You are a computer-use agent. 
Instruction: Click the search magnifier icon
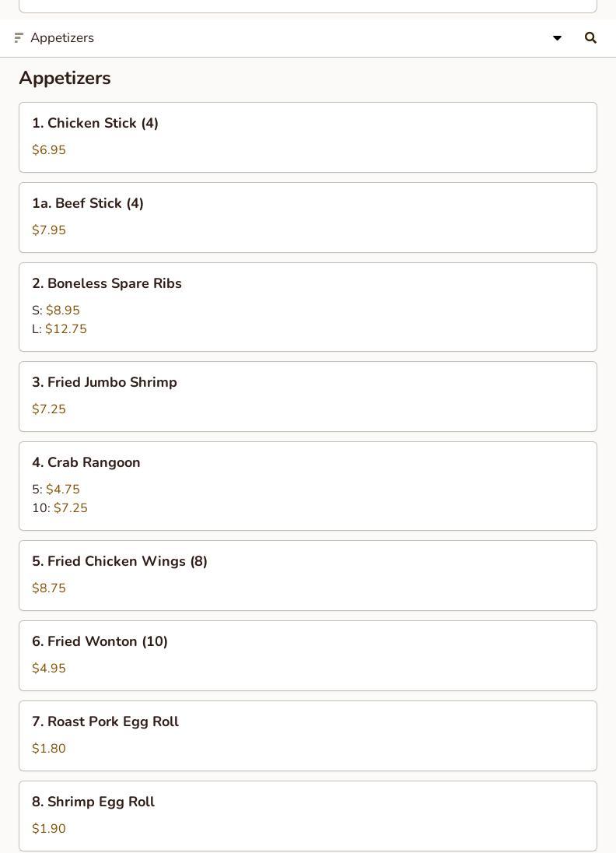tap(590, 37)
